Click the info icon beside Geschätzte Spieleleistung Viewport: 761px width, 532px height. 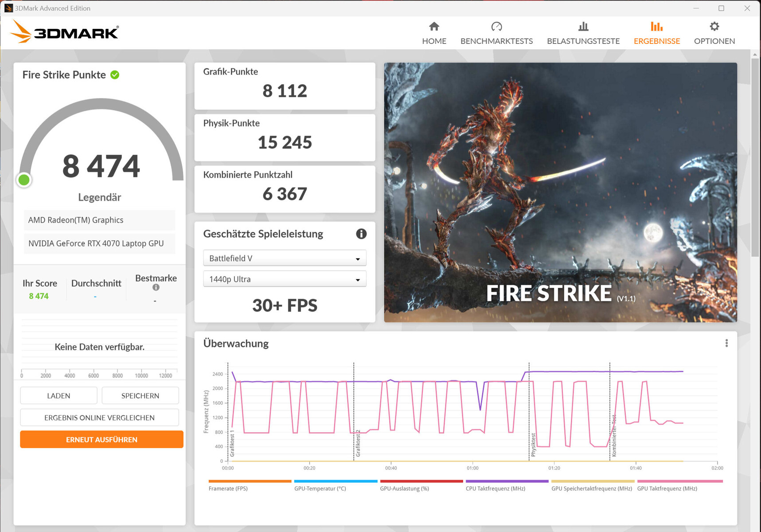pos(361,234)
